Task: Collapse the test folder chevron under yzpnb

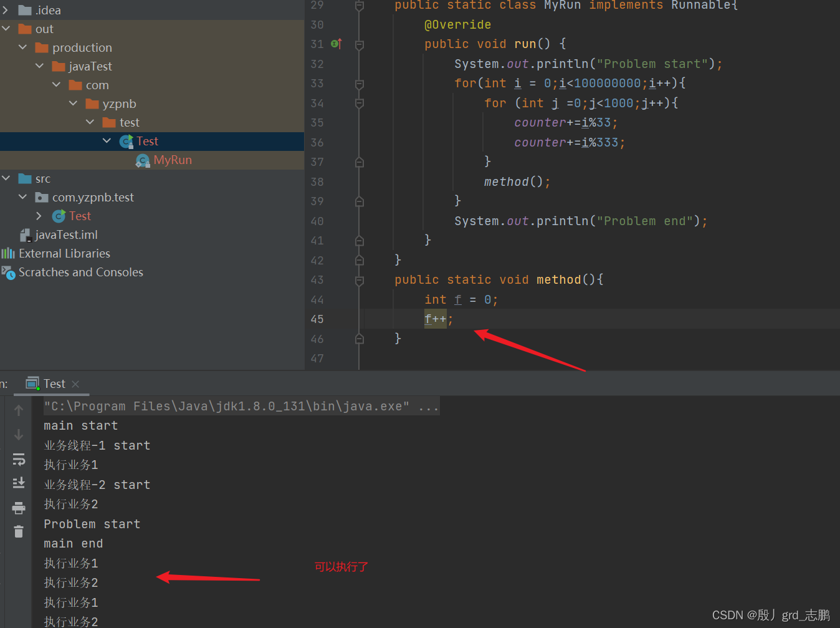Action: click(90, 122)
